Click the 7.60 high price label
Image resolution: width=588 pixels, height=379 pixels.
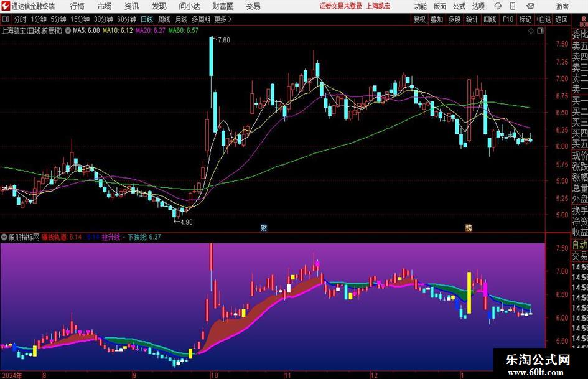(x=223, y=40)
